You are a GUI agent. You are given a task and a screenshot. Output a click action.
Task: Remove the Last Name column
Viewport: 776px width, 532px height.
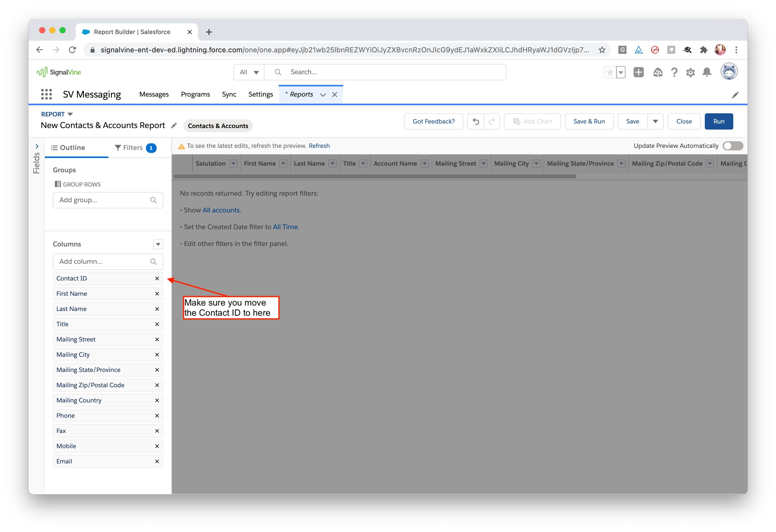click(157, 309)
